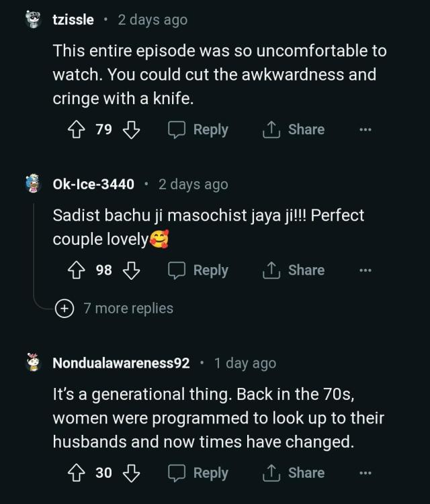Reply to Ok-Ice-3440's comment
Image resolution: width=430 pixels, height=504 pixels.
tap(198, 270)
